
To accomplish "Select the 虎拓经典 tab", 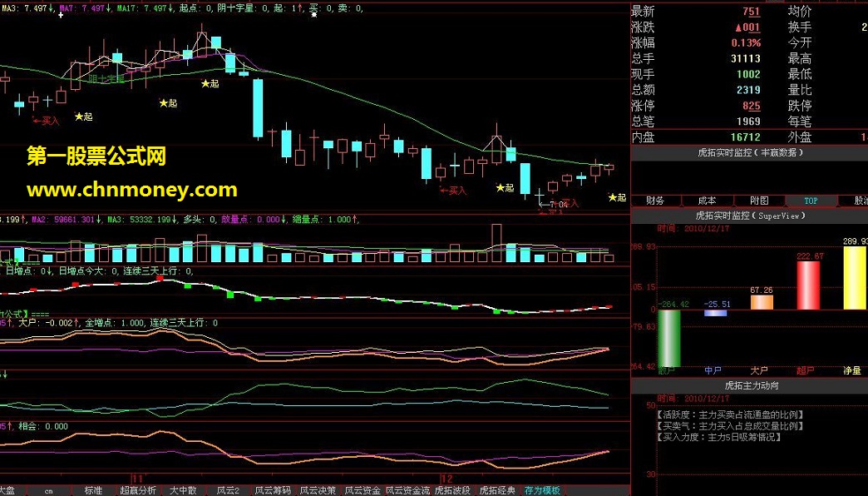I will click(497, 491).
